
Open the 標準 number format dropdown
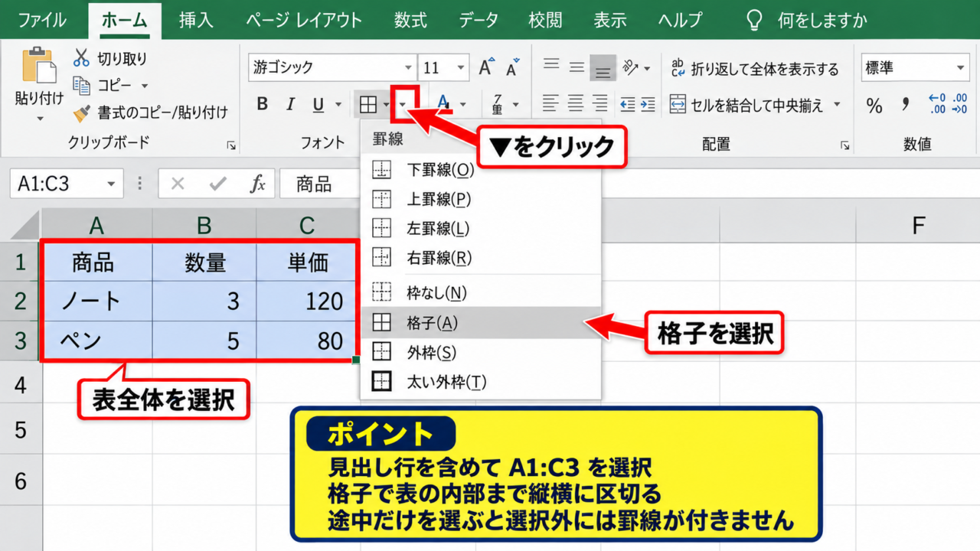(x=961, y=68)
